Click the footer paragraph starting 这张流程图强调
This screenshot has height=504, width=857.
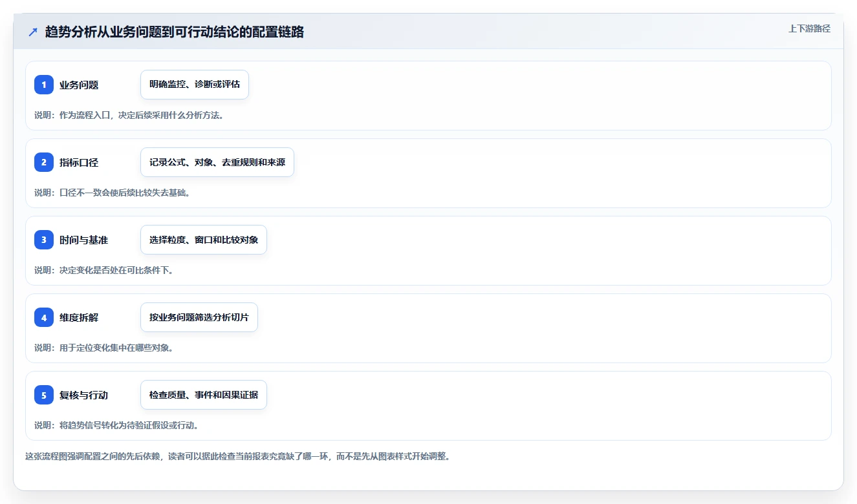tap(237, 456)
